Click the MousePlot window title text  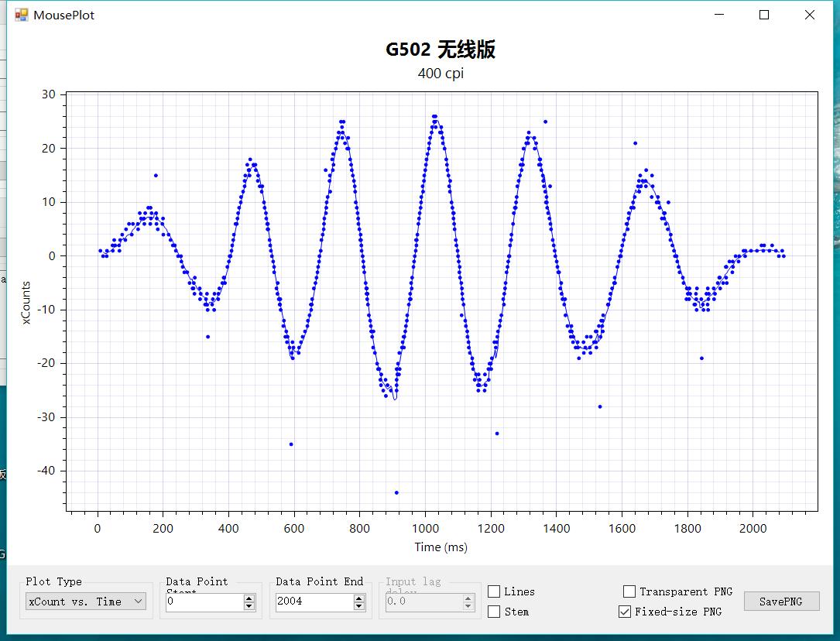(63, 15)
